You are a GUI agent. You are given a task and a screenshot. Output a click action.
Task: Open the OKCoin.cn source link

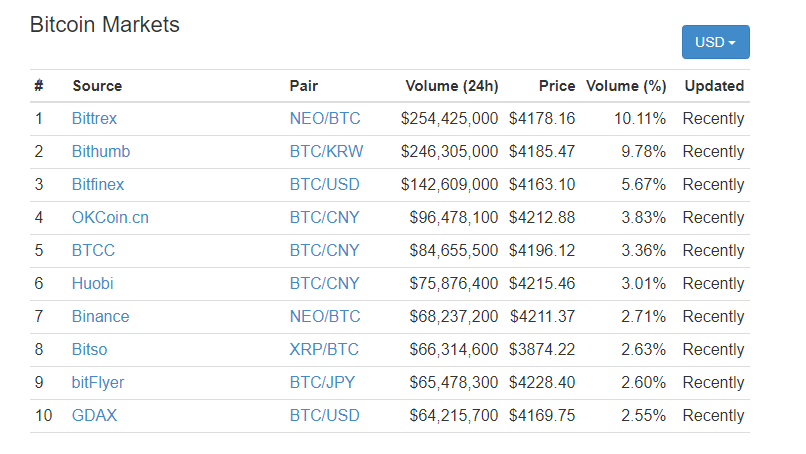(x=110, y=217)
